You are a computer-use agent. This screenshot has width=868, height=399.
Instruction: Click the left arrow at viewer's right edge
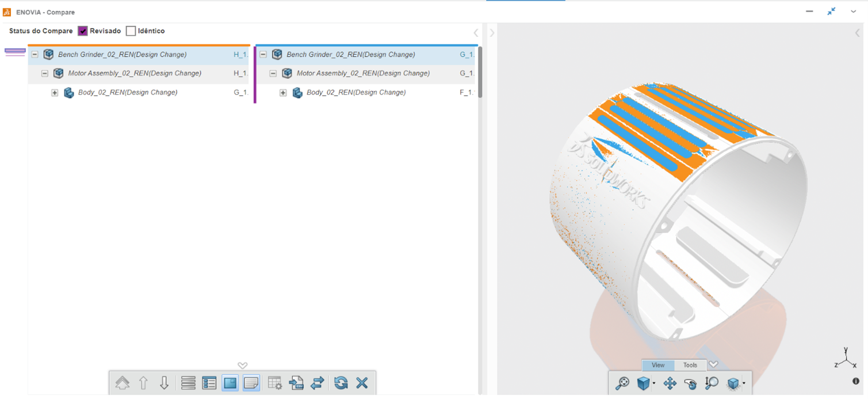pyautogui.click(x=858, y=33)
